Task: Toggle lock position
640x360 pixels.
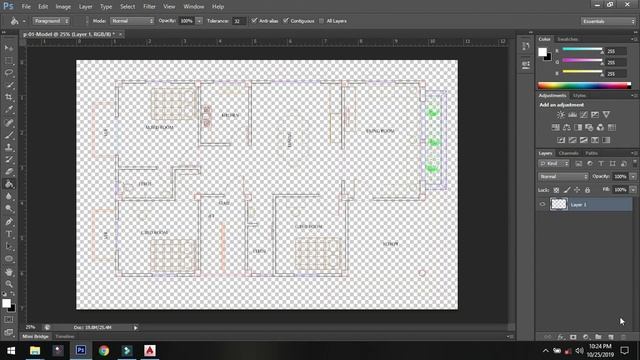Action: (577, 190)
